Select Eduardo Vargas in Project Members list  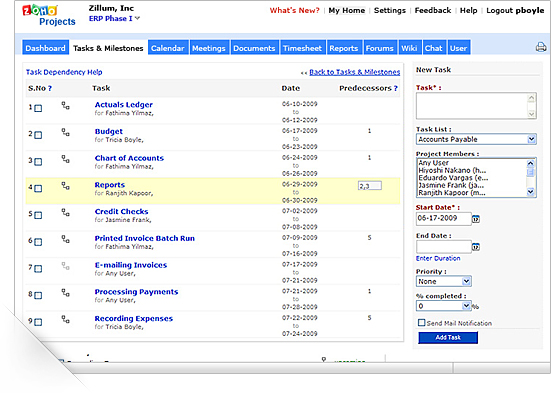(453, 178)
